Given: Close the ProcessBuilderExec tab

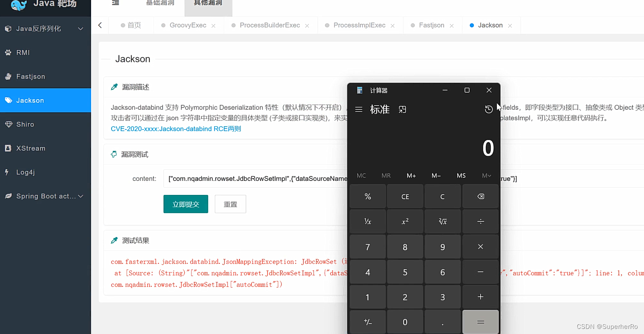Looking at the screenshot, I should [x=307, y=26].
